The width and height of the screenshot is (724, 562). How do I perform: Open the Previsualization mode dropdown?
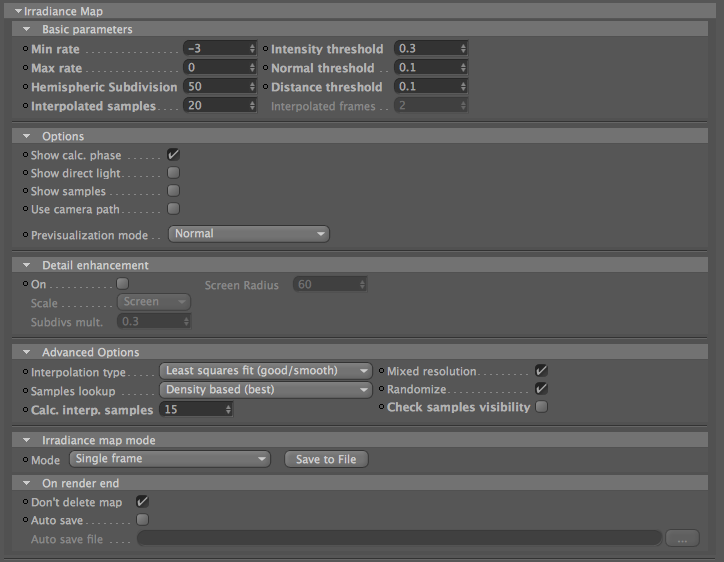(x=249, y=234)
